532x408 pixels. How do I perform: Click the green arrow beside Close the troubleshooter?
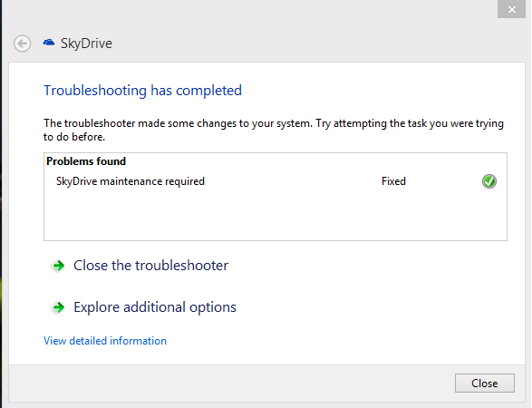[x=59, y=266]
